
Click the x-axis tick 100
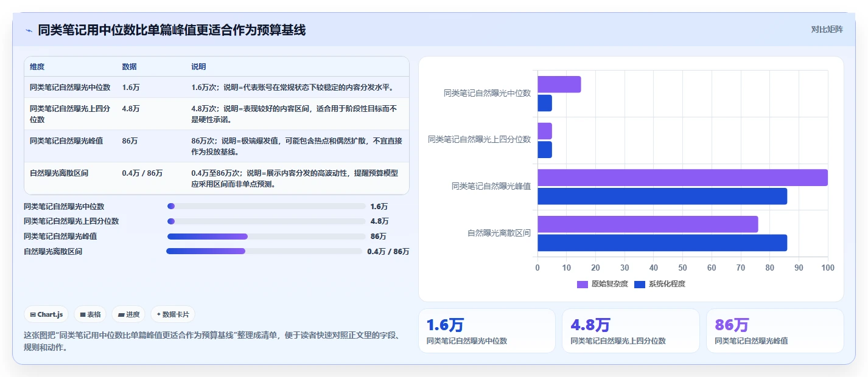pyautogui.click(x=828, y=268)
